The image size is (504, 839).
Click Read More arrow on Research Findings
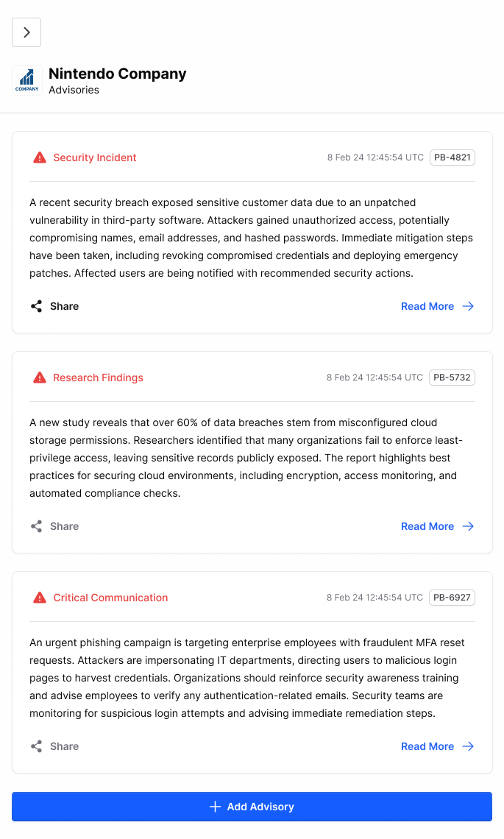tap(468, 526)
